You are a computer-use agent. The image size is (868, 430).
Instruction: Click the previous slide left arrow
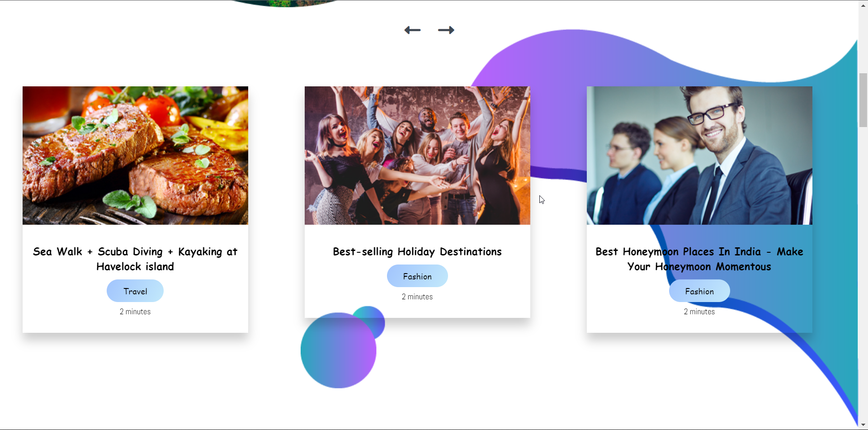tap(412, 30)
